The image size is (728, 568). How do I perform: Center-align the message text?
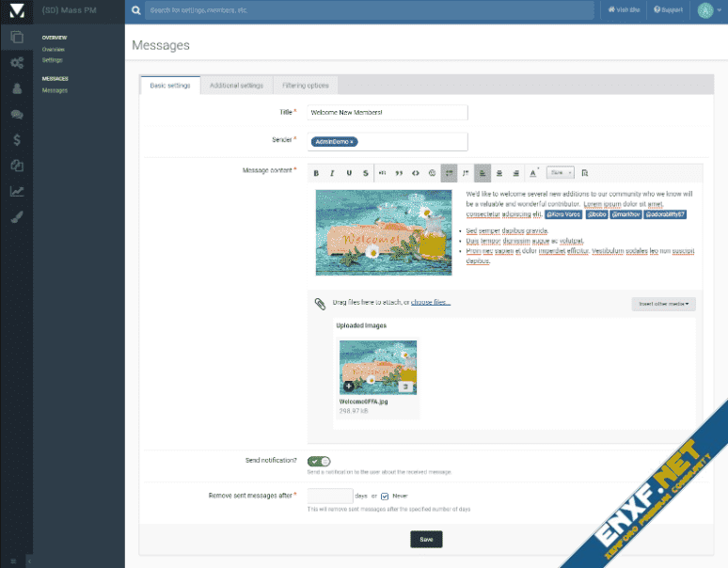point(499,173)
